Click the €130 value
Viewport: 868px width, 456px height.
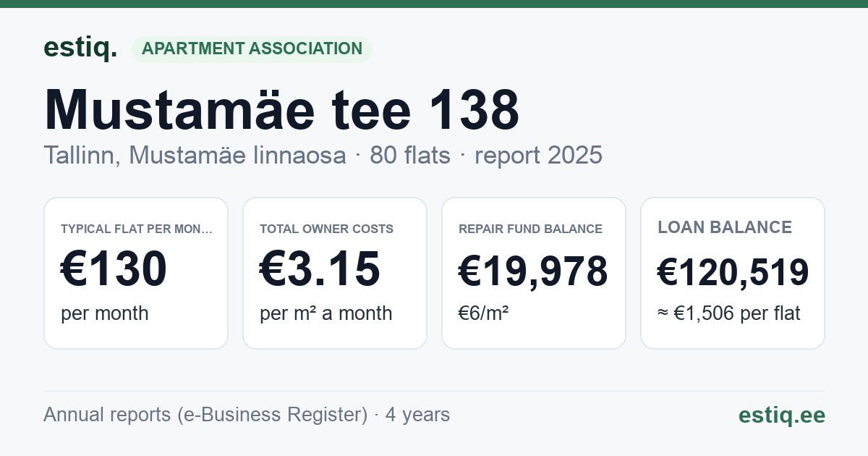(114, 269)
